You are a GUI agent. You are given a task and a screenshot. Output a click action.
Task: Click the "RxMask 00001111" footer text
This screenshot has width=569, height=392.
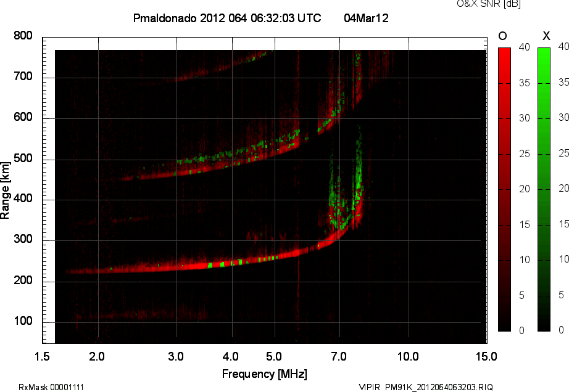[x=51, y=387]
